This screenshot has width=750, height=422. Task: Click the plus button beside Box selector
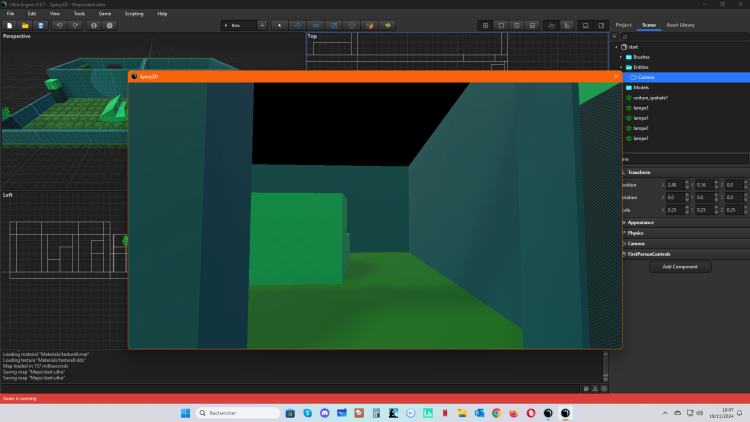point(262,25)
